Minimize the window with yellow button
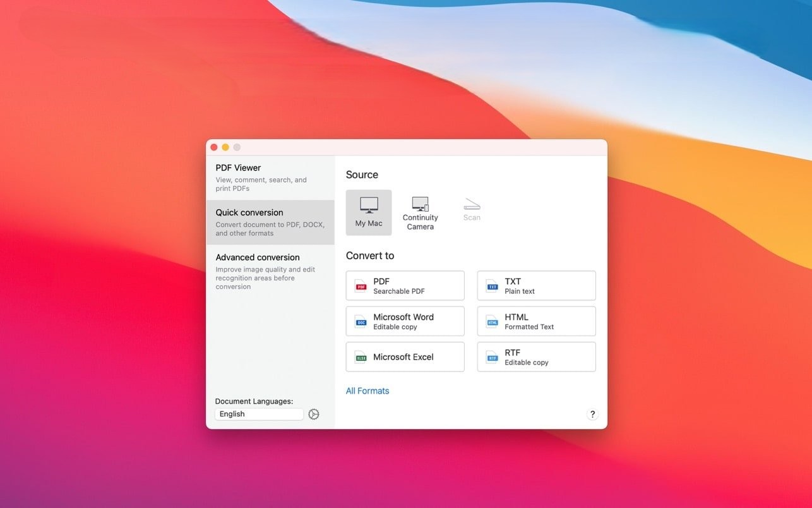This screenshot has height=508, width=812. click(225, 147)
